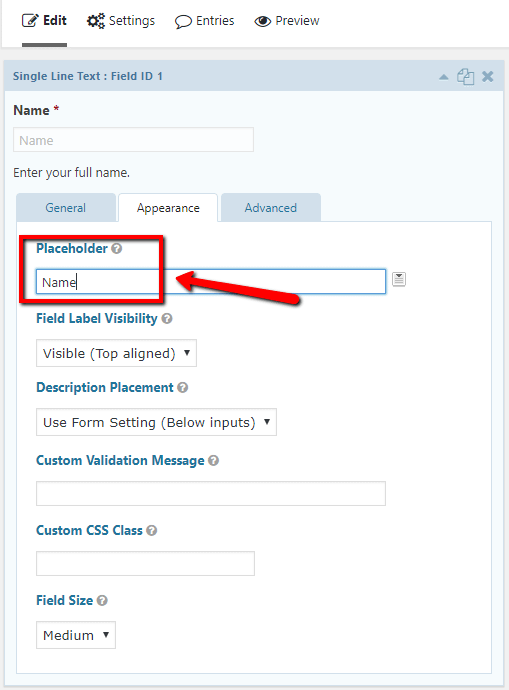Open the form Settings menu

coord(121,21)
